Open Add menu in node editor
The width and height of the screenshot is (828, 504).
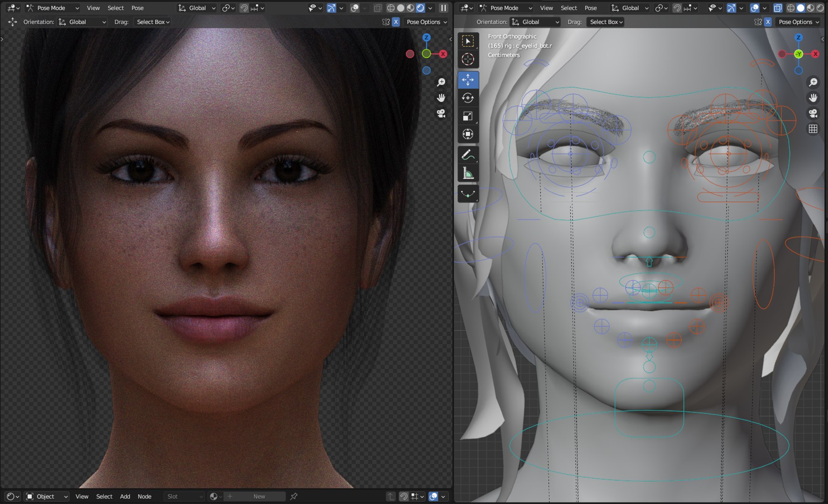pyautogui.click(x=125, y=497)
